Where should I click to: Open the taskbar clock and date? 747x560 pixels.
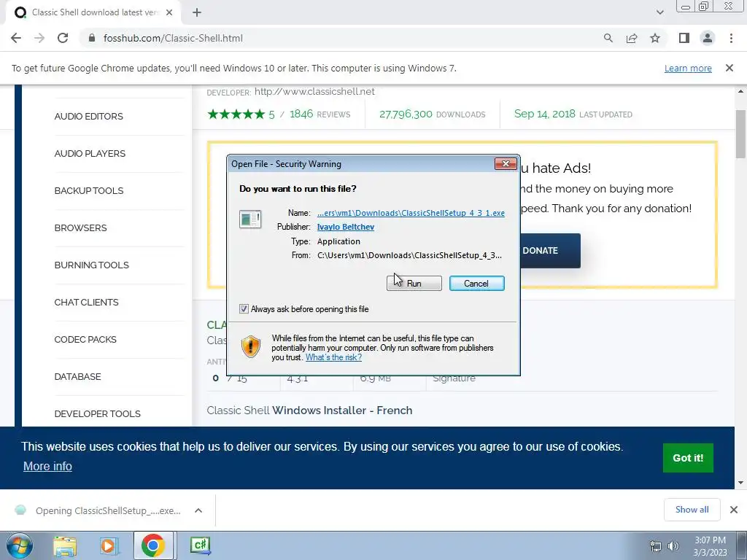click(710, 546)
